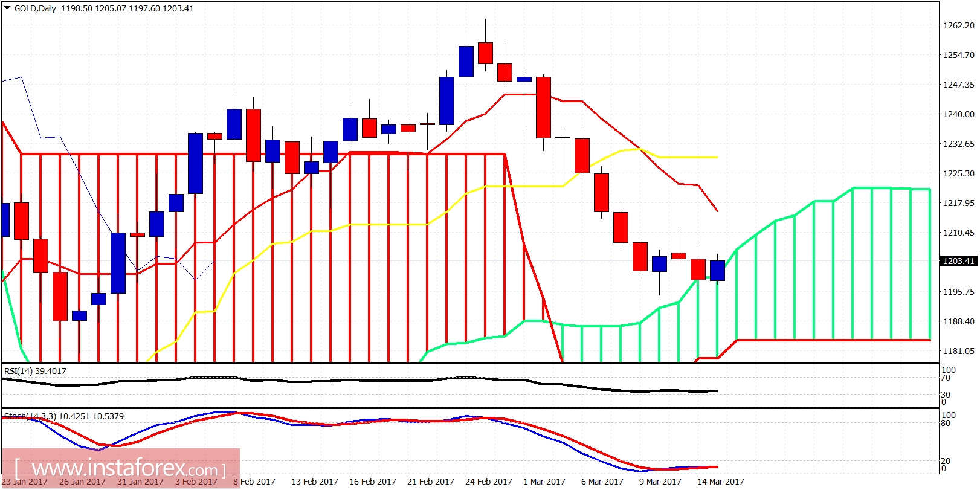Click the 31 Jan 2017 date label
The width and height of the screenshot is (980, 490).
pos(140,482)
